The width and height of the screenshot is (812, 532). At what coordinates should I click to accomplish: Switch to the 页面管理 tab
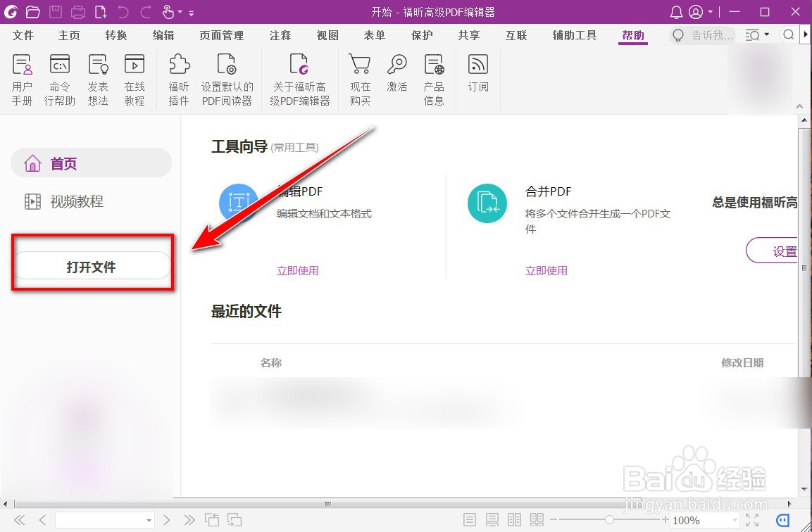coord(222,35)
